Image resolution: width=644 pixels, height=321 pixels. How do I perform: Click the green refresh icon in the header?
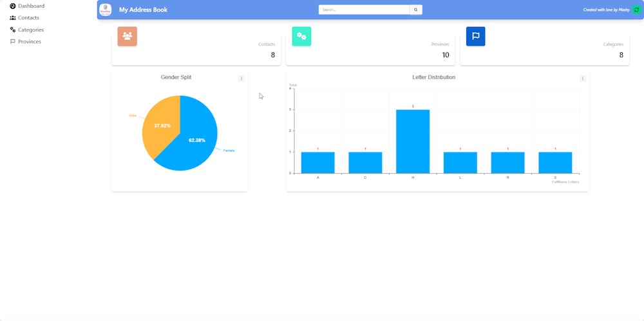click(x=637, y=10)
